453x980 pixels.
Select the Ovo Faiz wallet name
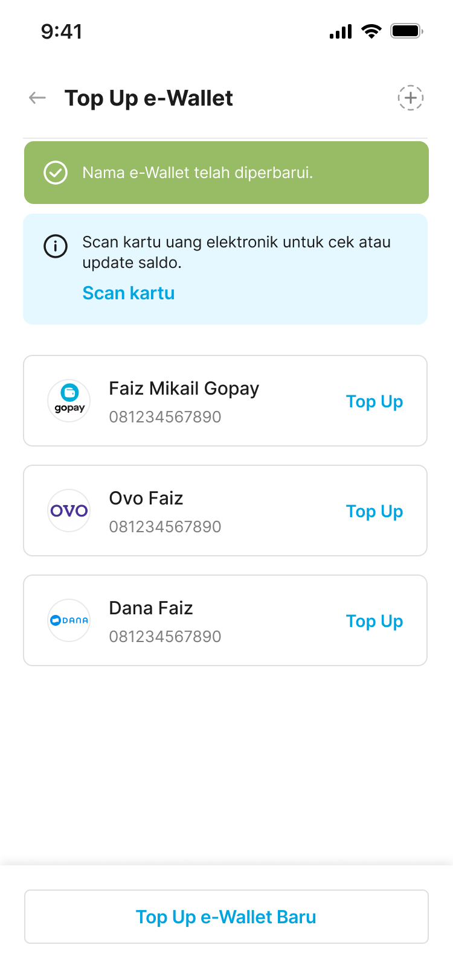146,498
